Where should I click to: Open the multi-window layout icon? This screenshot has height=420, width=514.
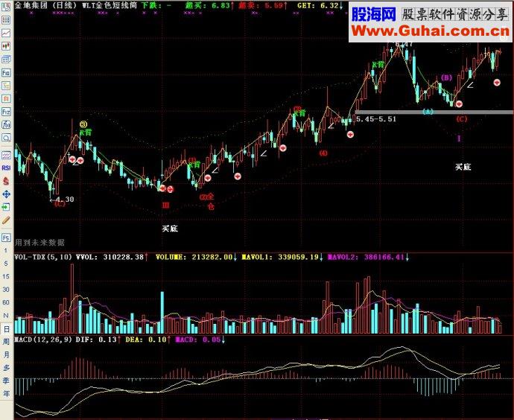click(x=6, y=60)
